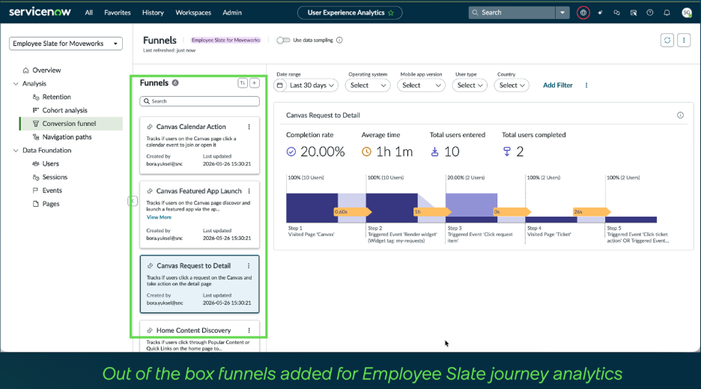Open the Date range Last 30 days dropdown
This screenshot has height=389, width=701.
[x=306, y=85]
